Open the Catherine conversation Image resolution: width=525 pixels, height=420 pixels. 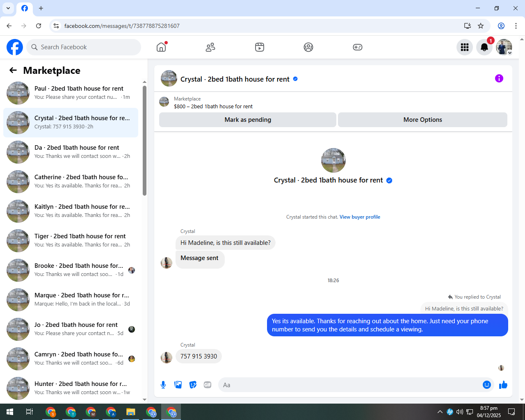(71, 182)
